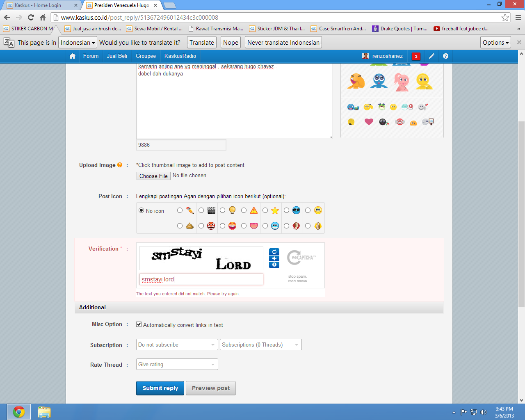Screen dimensions: 525x420
Task: Click the Nope button
Action: click(x=231, y=43)
